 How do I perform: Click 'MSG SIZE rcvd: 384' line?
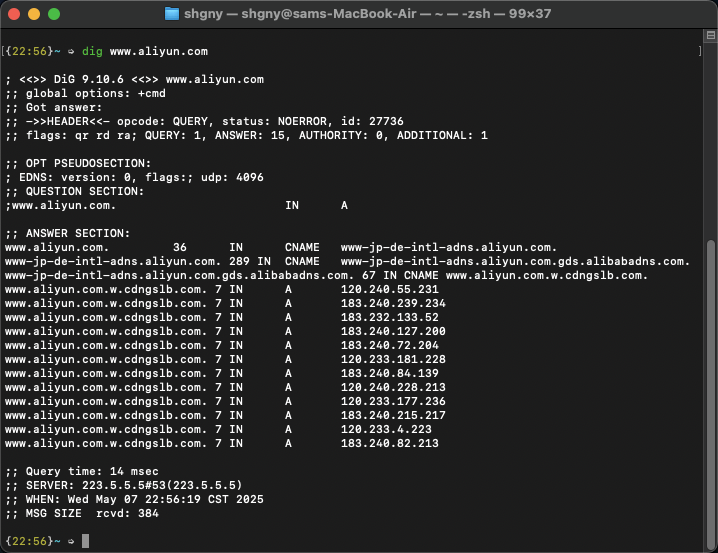click(x=82, y=513)
